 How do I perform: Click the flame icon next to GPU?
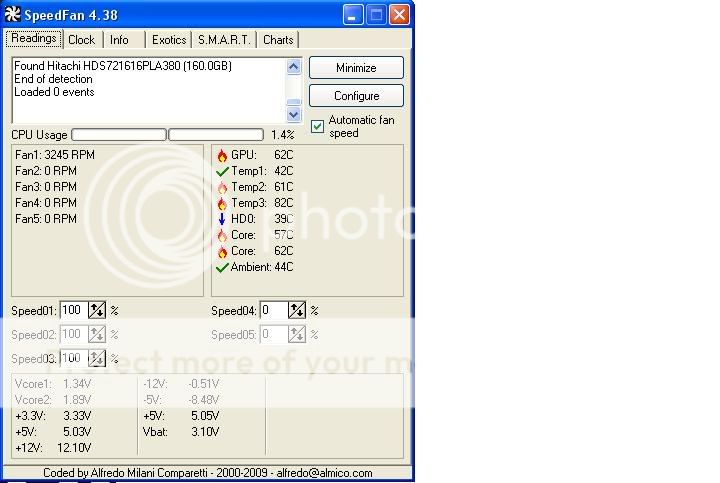point(222,155)
